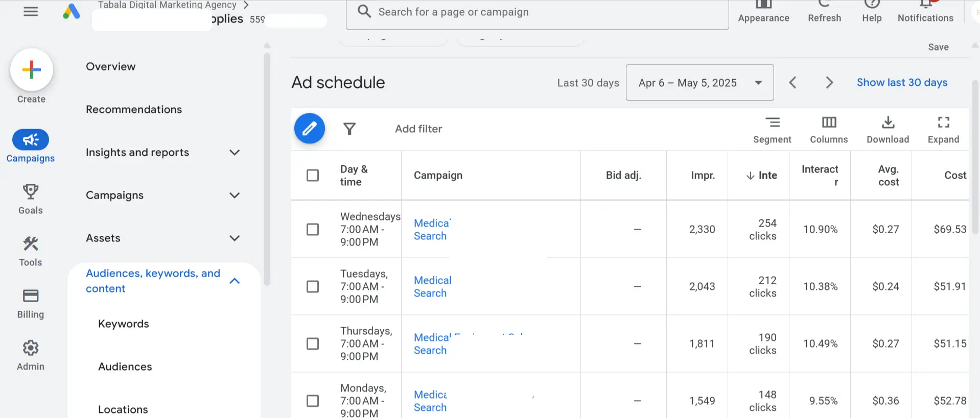Screen dimensions: 980x418
Task: Open the Wednesdays row Medical Search campaign
Action: coord(432,230)
